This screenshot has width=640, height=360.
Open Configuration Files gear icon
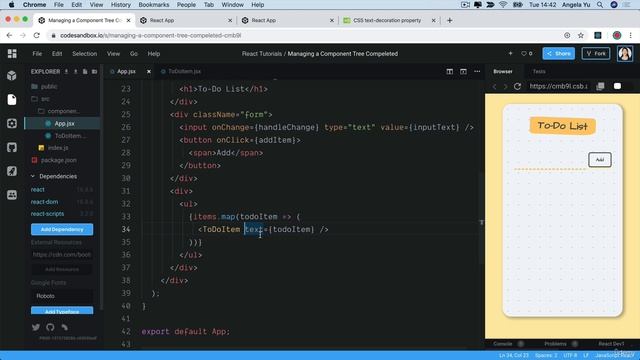point(12,123)
